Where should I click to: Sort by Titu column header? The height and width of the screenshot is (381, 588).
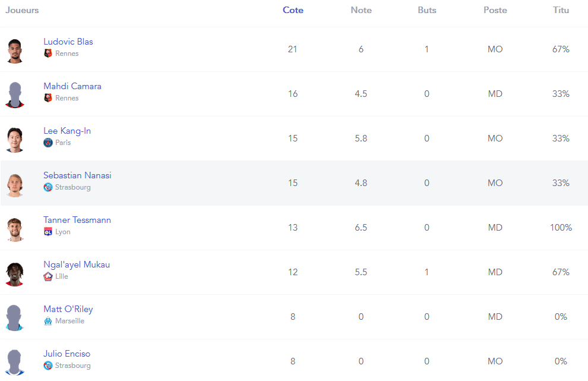point(561,10)
